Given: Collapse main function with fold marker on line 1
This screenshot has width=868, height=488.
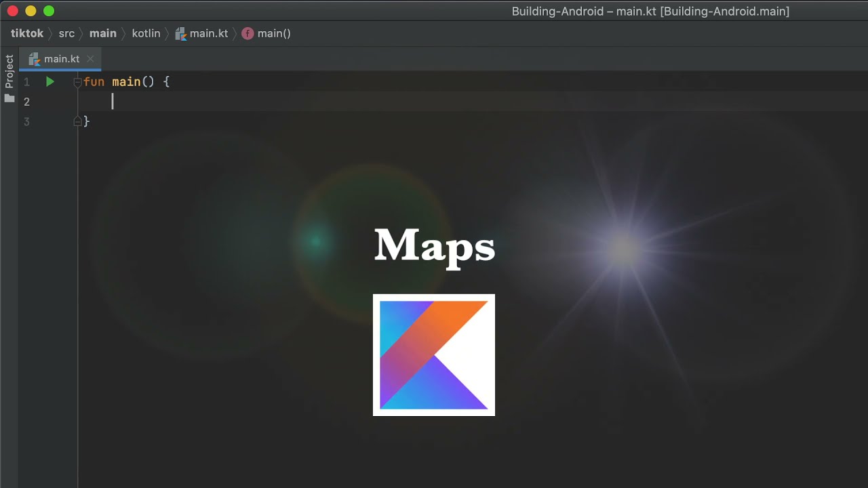Looking at the screenshot, I should [77, 82].
